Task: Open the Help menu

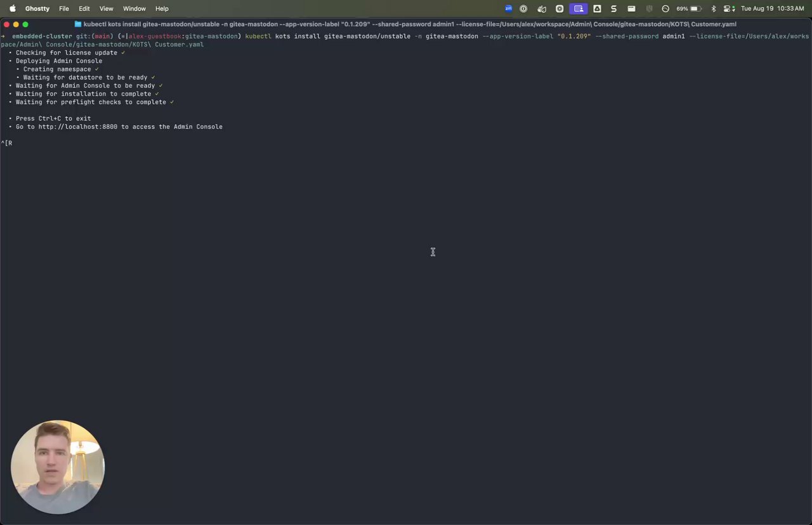Action: 162,9
